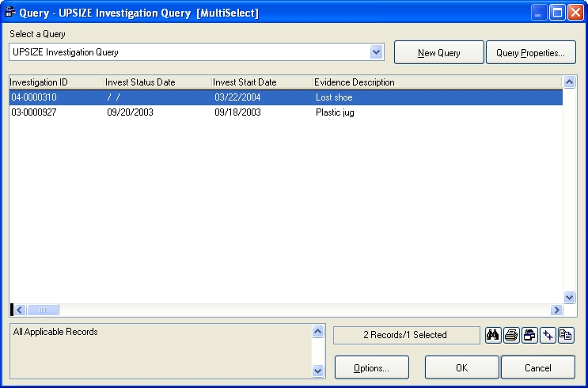Click the horizontal scrollbar right arrow
The image size is (588, 388).
(x=556, y=310)
